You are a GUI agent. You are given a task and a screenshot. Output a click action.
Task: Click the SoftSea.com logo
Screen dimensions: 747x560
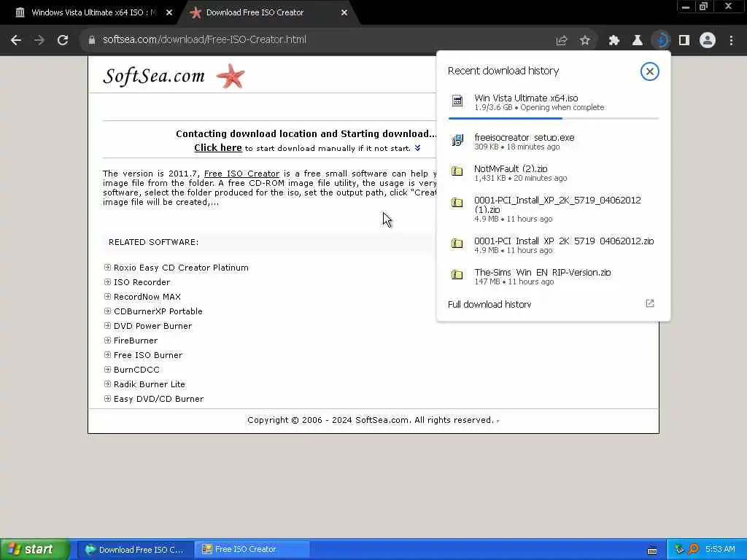pyautogui.click(x=154, y=76)
